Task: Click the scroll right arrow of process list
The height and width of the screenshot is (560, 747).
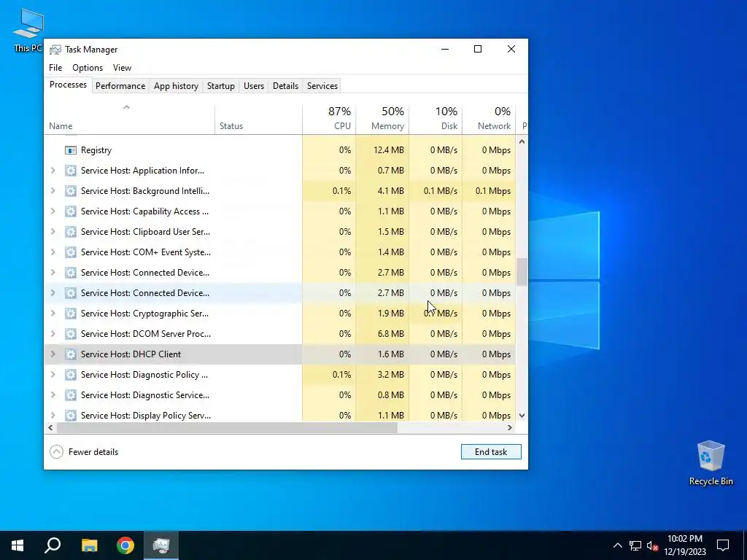Action: click(x=510, y=427)
